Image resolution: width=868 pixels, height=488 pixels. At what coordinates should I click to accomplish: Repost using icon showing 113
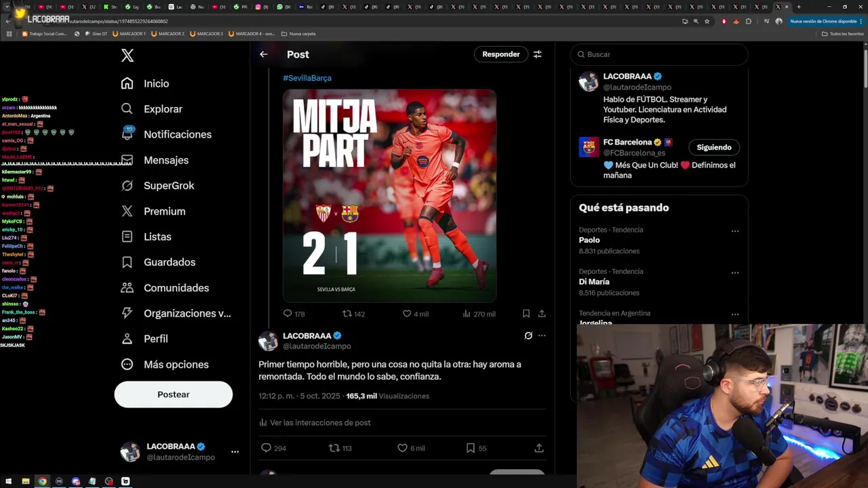[334, 448]
